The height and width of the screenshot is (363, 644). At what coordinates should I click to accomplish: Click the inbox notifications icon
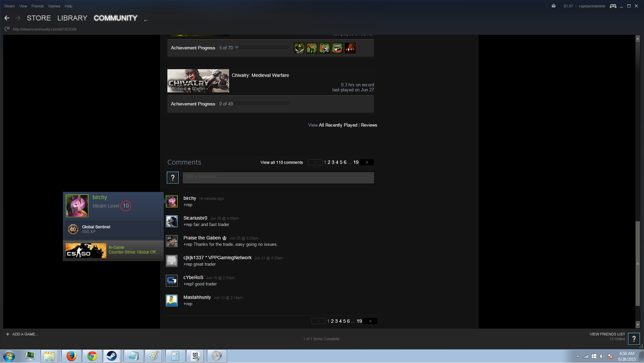[553, 6]
